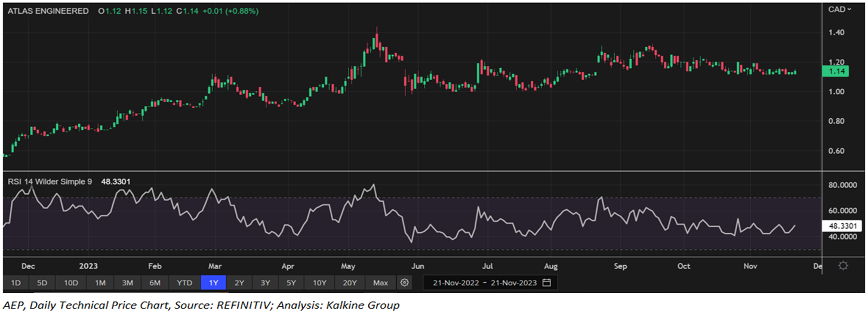Select the 3Y range tab
Viewport: 868px width, 314px height.
point(264,282)
